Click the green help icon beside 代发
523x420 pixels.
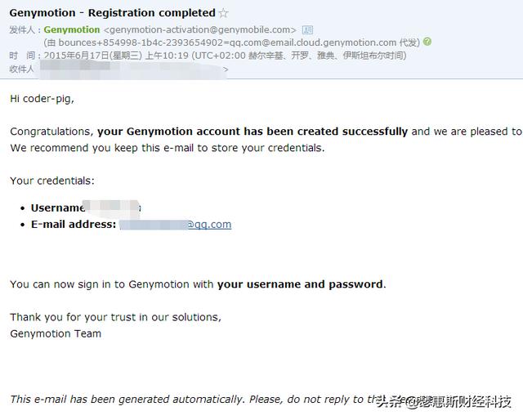tap(427, 42)
